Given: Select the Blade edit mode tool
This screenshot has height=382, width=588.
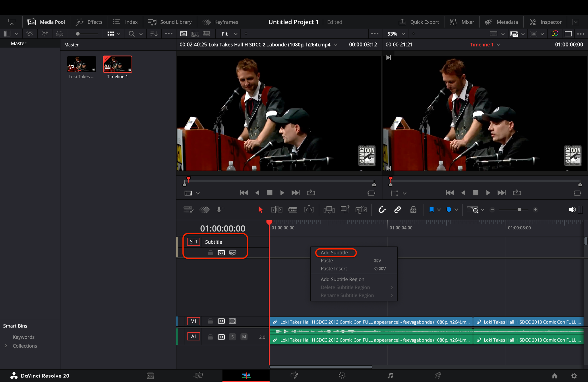Looking at the screenshot, I should 293,210.
